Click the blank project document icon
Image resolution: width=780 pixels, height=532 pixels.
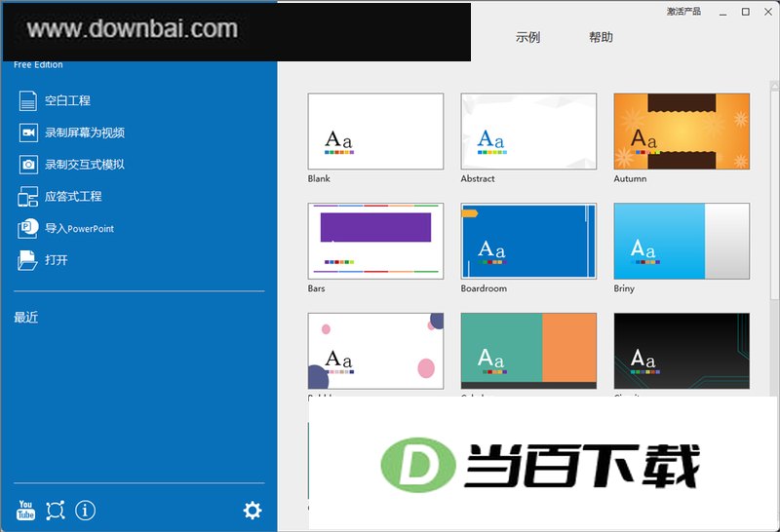(x=28, y=100)
